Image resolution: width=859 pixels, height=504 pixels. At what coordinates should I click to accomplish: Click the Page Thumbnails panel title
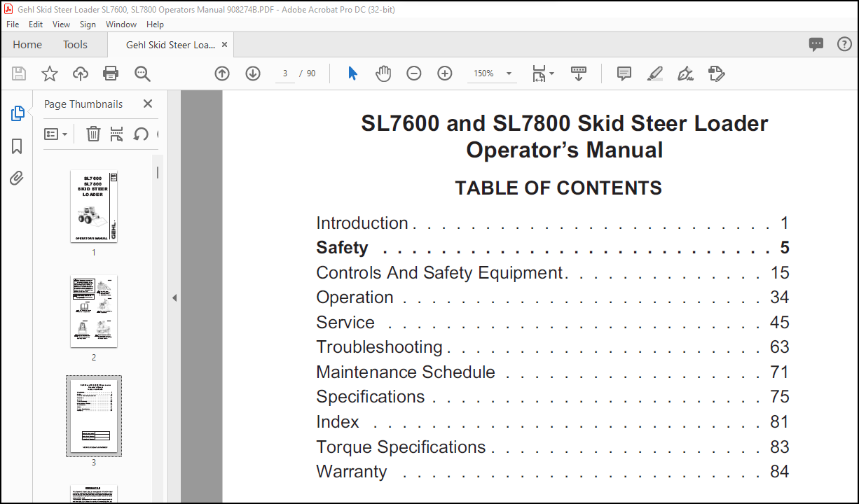tap(83, 104)
